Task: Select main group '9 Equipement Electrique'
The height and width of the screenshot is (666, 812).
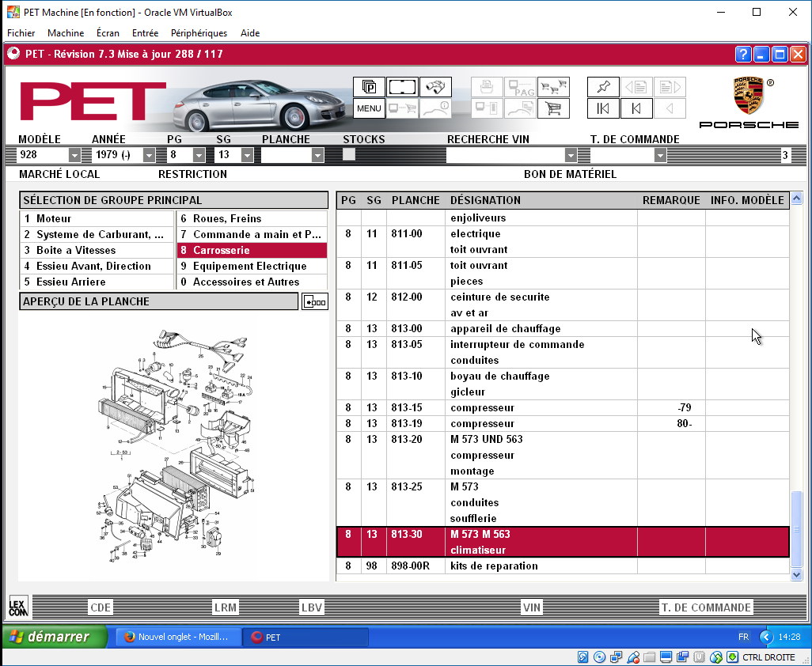Action: pyautogui.click(x=252, y=266)
